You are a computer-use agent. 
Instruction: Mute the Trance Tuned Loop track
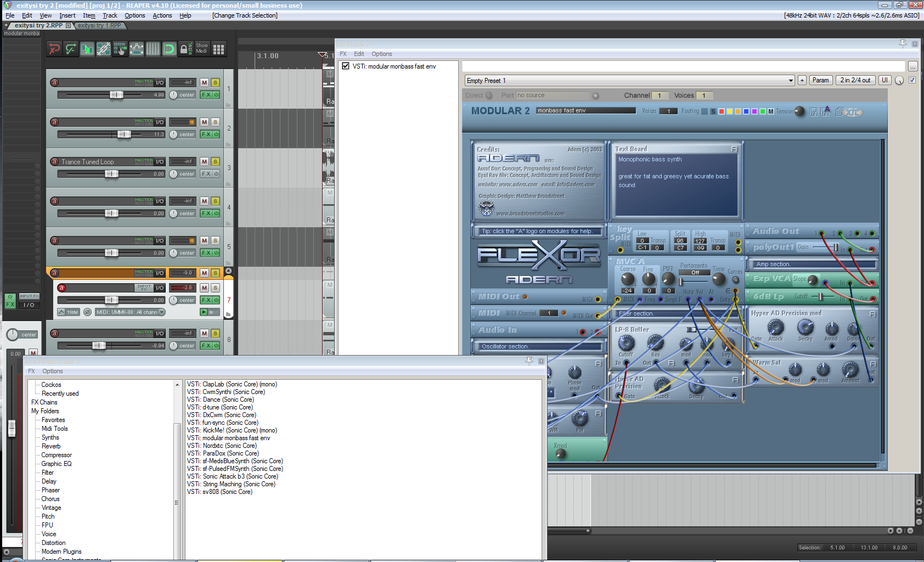[204, 161]
